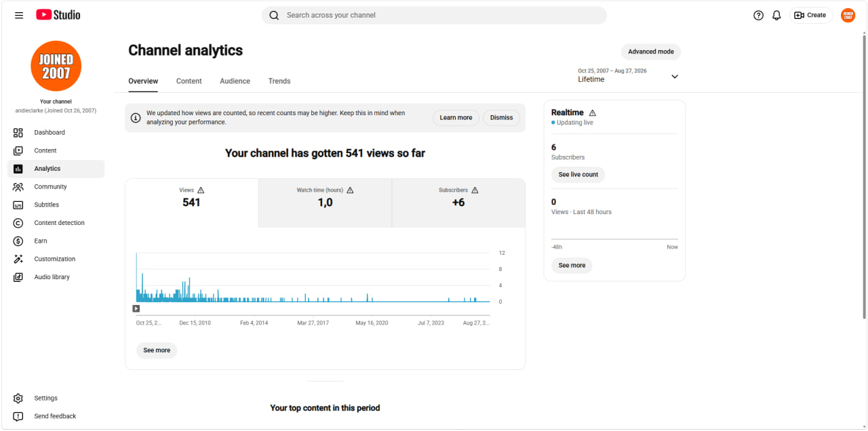Open Dashboard in the sidebar
This screenshot has height=431, width=868.
click(x=56, y=133)
